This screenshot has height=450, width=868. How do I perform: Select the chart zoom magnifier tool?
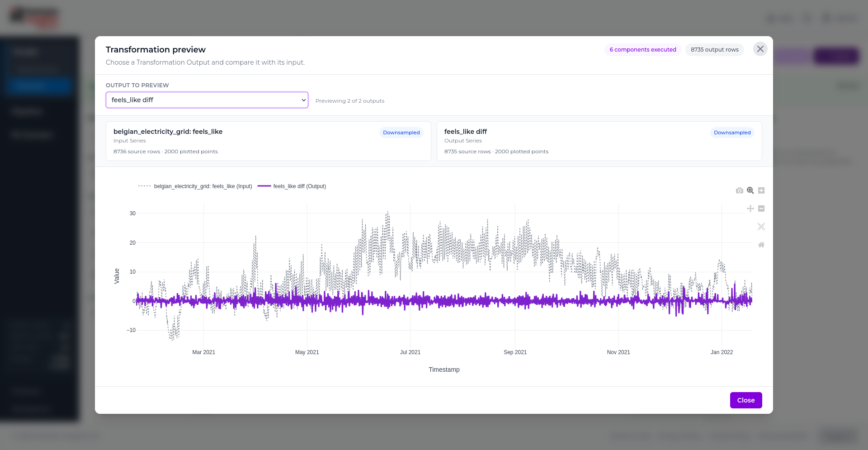point(750,190)
